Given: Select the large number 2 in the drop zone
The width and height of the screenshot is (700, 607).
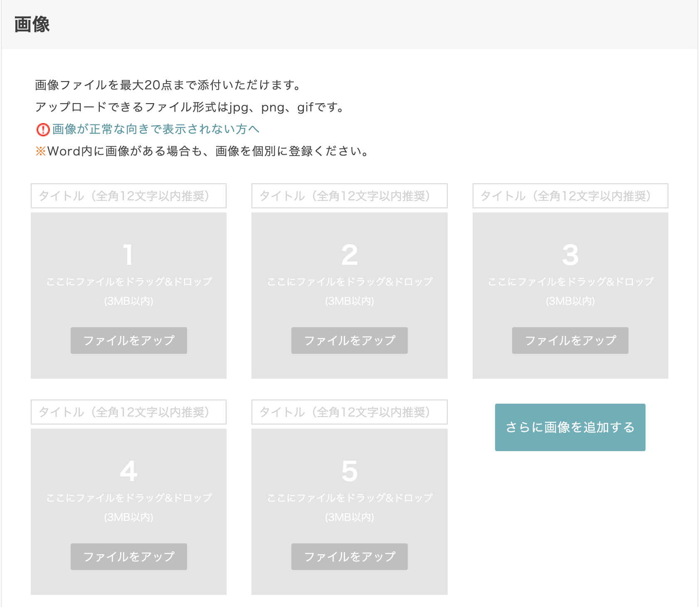Looking at the screenshot, I should pos(349,255).
